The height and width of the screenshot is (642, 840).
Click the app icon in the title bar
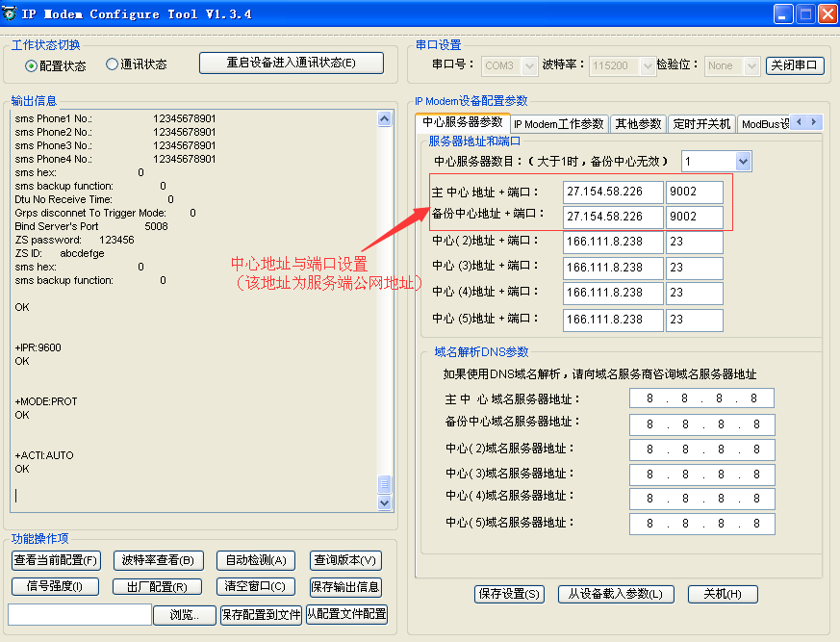click(x=12, y=13)
